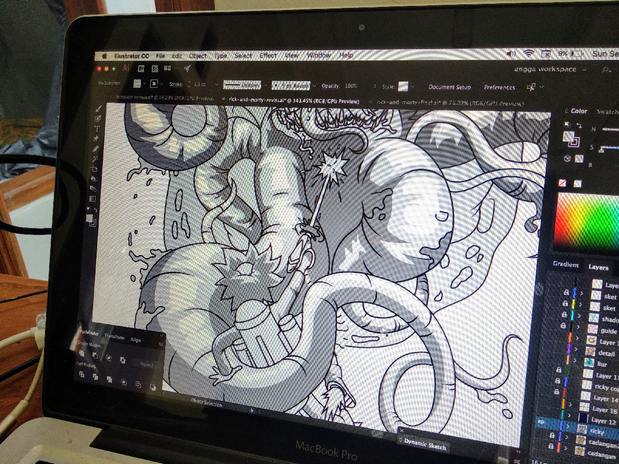
Task: Switch to the Gradient panel tab
Action: pos(566,265)
